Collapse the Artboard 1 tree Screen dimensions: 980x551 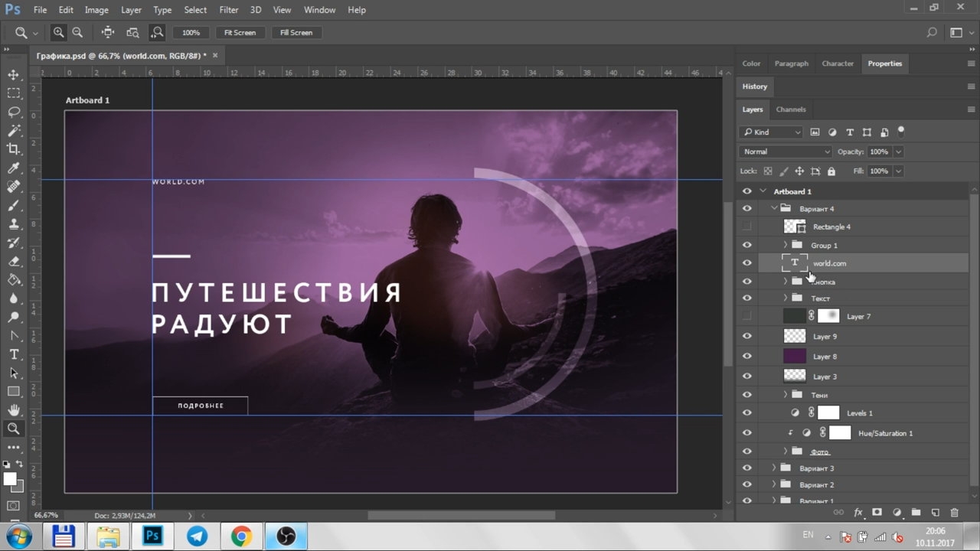(763, 191)
